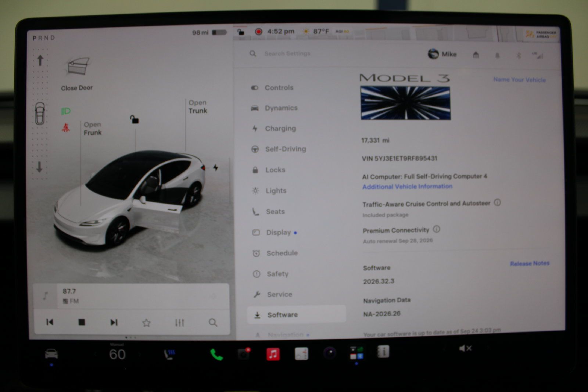Tap the Model 3 banner image
Viewport: 588px width, 392px height.
point(405,103)
